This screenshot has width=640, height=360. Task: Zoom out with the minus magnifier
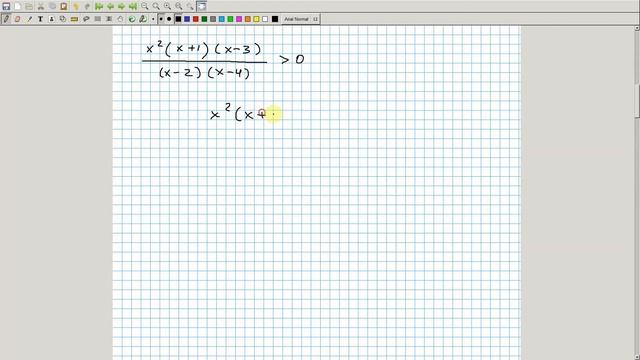coord(145,7)
